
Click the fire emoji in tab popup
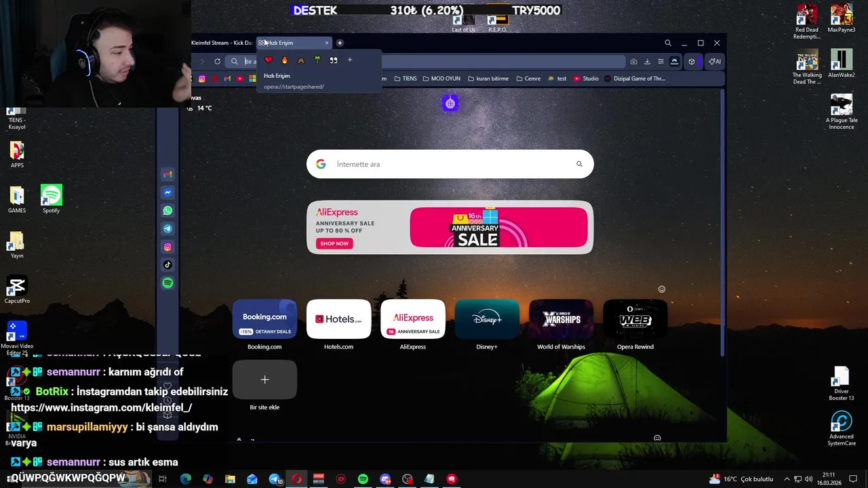[285, 60]
